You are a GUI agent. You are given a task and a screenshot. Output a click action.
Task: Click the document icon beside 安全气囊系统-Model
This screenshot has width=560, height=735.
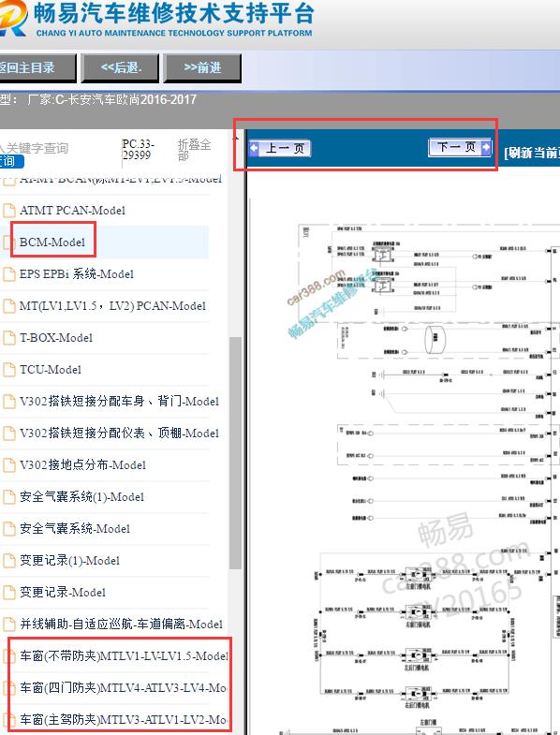(9, 529)
